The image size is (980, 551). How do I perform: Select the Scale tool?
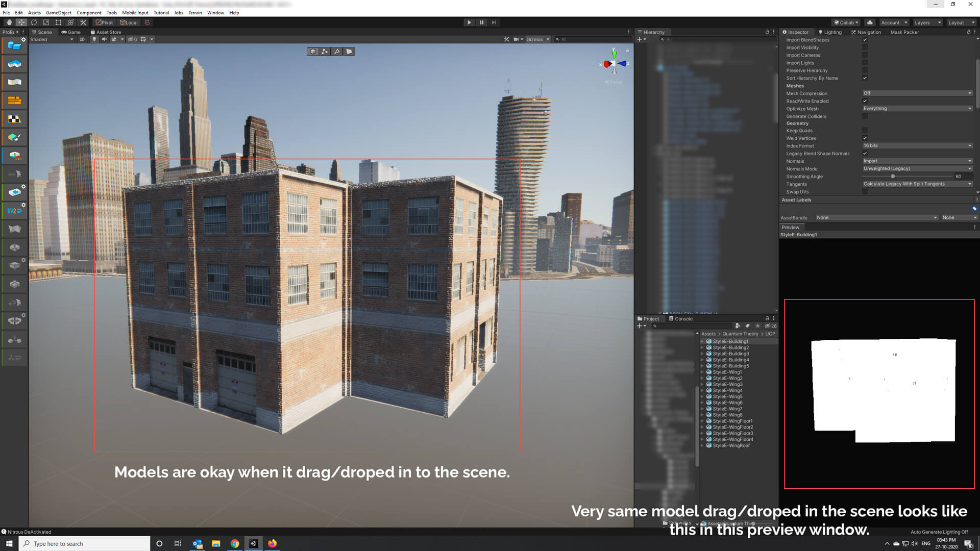[46, 22]
